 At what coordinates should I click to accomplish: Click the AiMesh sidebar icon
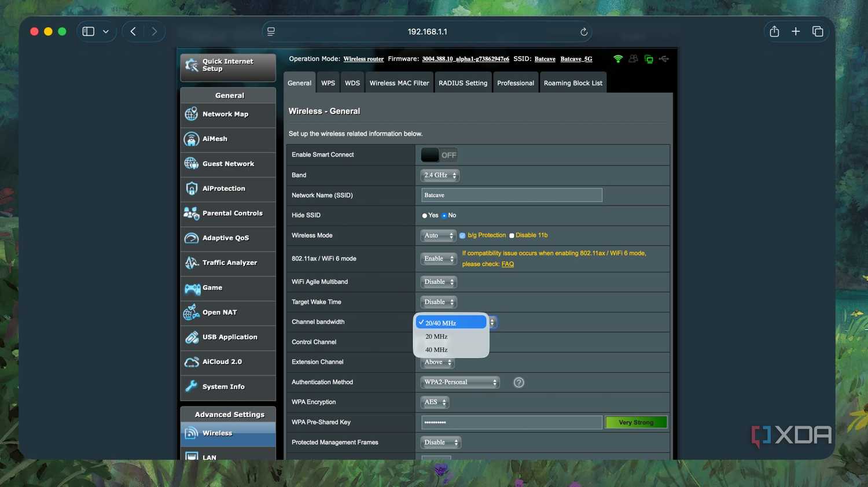pos(192,139)
